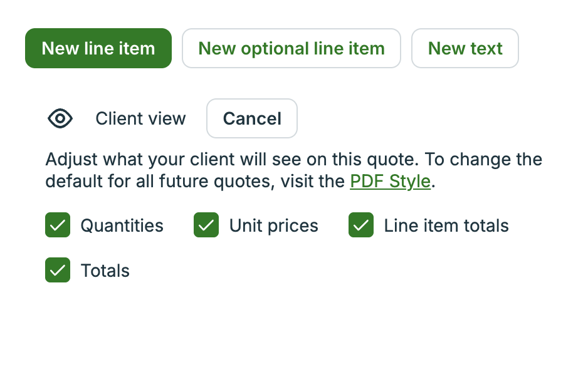
Task: Click the green checkmark beside Totals
Action: pyautogui.click(x=57, y=270)
